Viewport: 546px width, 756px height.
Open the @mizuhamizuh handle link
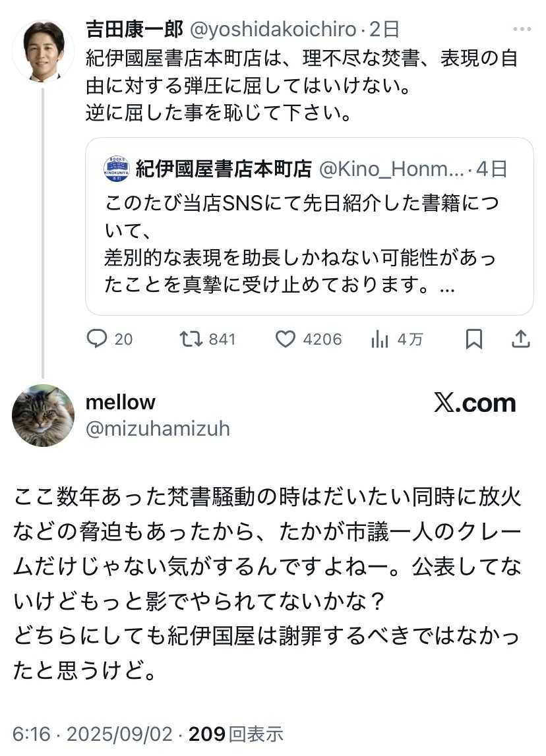point(158,429)
